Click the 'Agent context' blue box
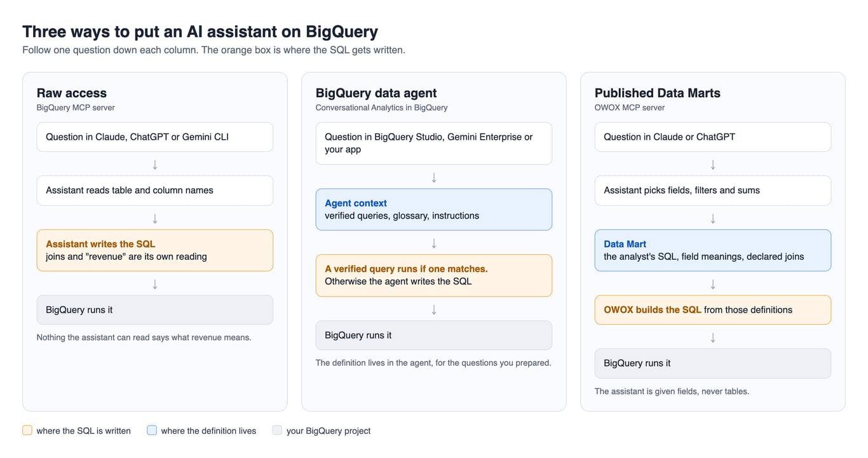The width and height of the screenshot is (868, 458). 434,210
